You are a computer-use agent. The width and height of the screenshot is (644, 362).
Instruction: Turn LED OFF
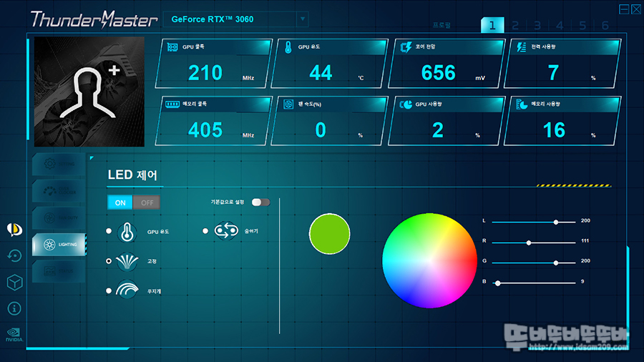pyautogui.click(x=147, y=202)
